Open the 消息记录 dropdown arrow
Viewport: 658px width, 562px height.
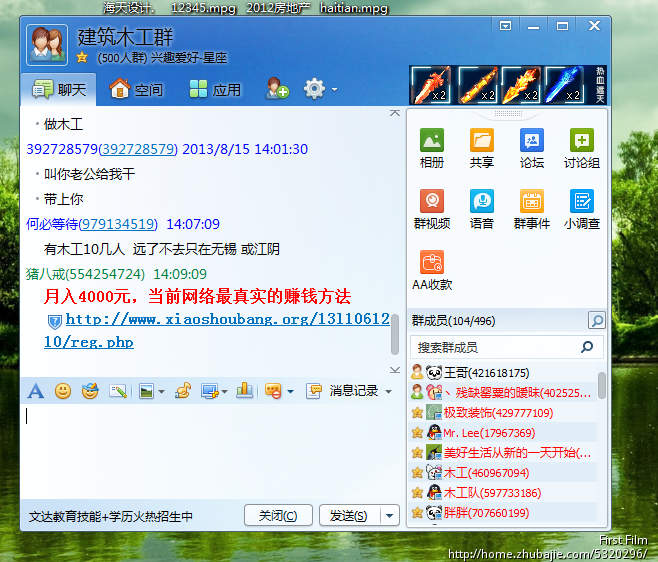click(x=389, y=392)
